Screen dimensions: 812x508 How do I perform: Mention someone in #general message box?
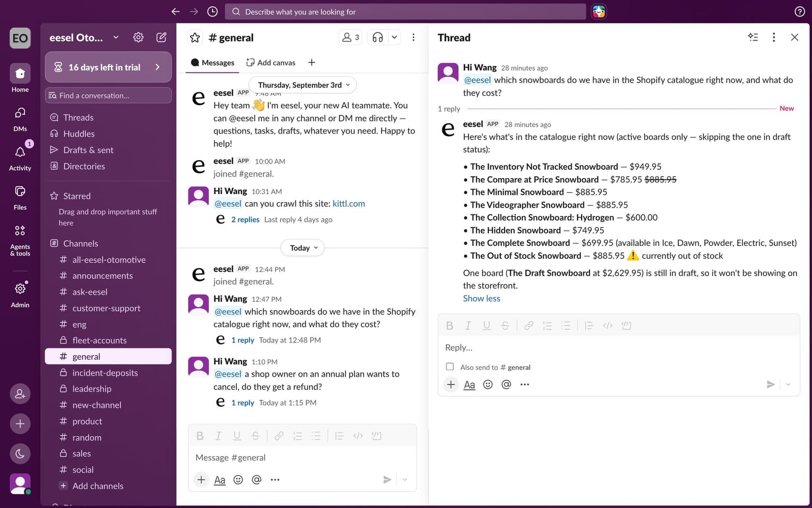[x=257, y=480]
